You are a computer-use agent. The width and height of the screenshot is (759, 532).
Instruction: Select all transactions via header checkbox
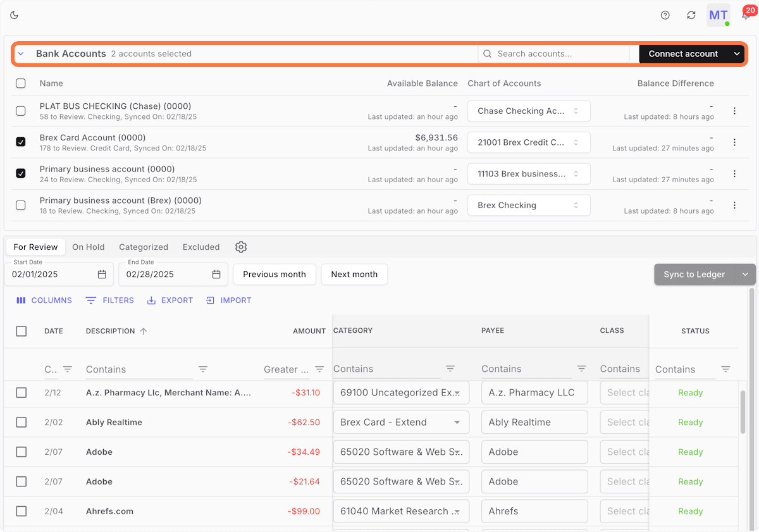coord(21,331)
